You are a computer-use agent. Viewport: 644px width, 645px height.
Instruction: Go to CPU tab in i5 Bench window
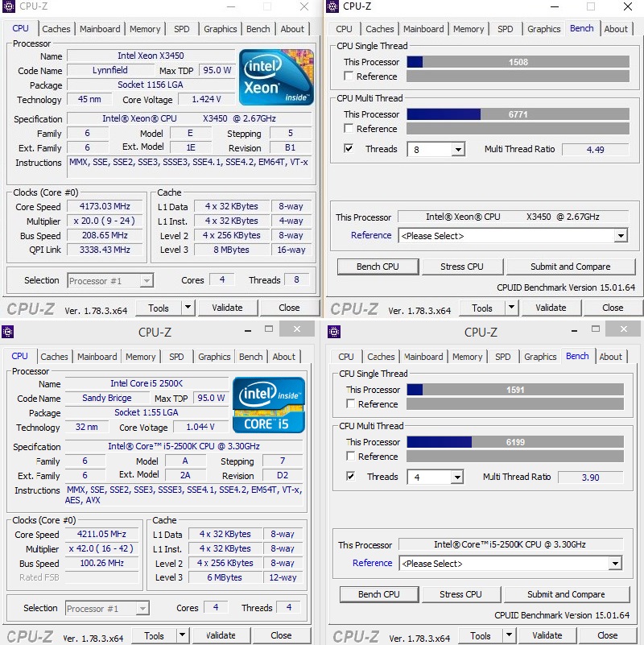(x=346, y=357)
